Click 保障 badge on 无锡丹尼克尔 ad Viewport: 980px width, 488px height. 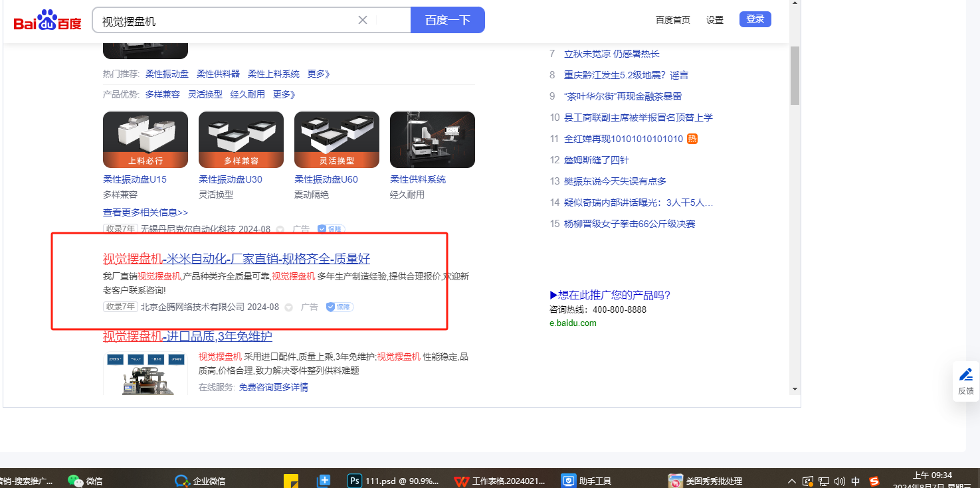click(331, 229)
